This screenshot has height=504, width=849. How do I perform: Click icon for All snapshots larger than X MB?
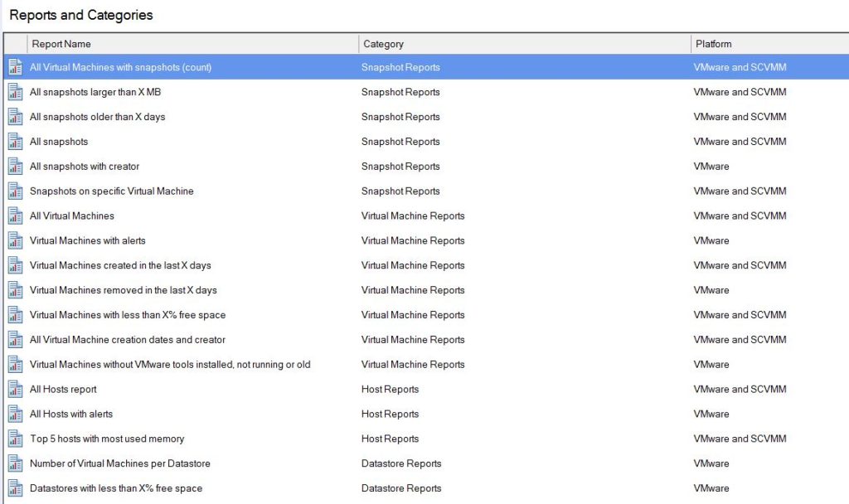pyautogui.click(x=15, y=92)
